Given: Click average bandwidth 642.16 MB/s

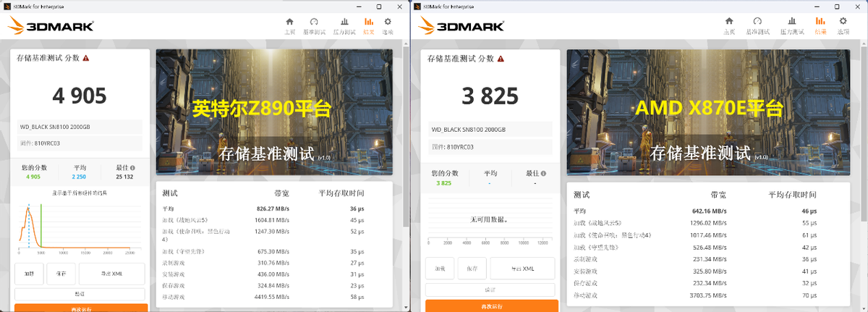Looking at the screenshot, I should (x=710, y=211).
